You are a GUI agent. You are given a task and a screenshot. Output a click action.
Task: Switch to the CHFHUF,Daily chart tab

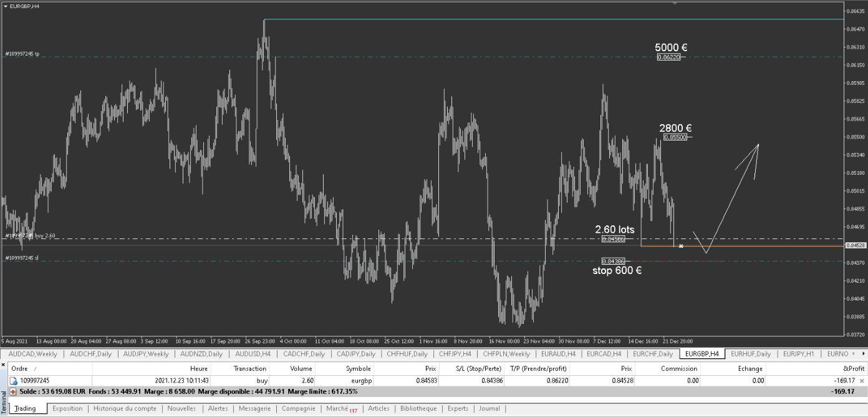point(407,354)
